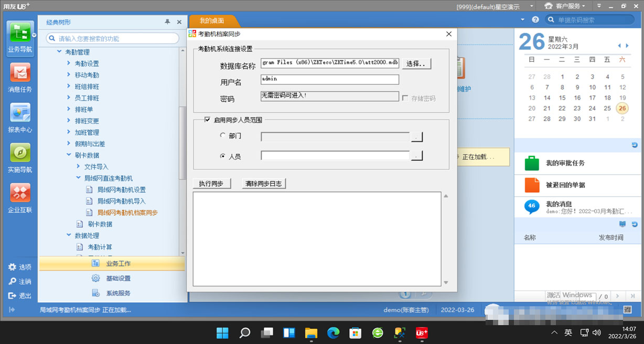644x344 pixels.
Task: Open Windows Start menu
Action: pos(222,332)
